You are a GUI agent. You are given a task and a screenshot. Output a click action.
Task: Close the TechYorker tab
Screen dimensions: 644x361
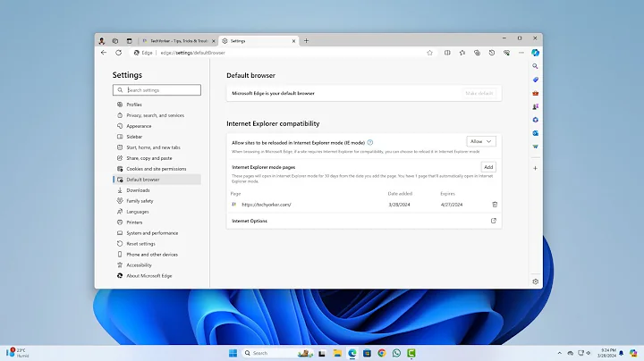click(x=213, y=41)
